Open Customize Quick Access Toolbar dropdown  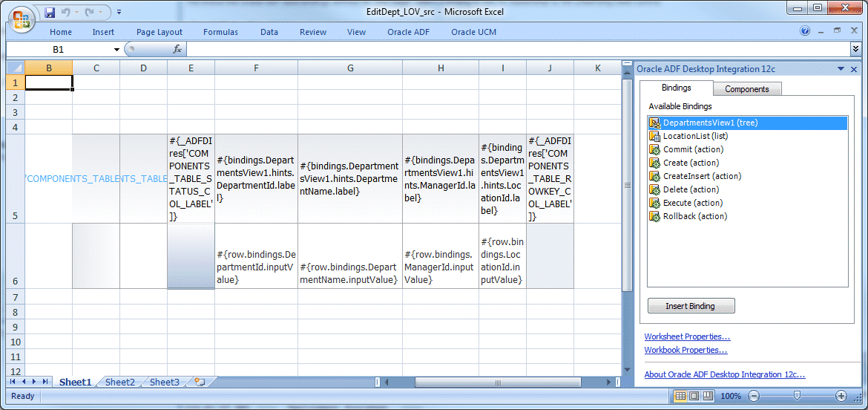[119, 12]
